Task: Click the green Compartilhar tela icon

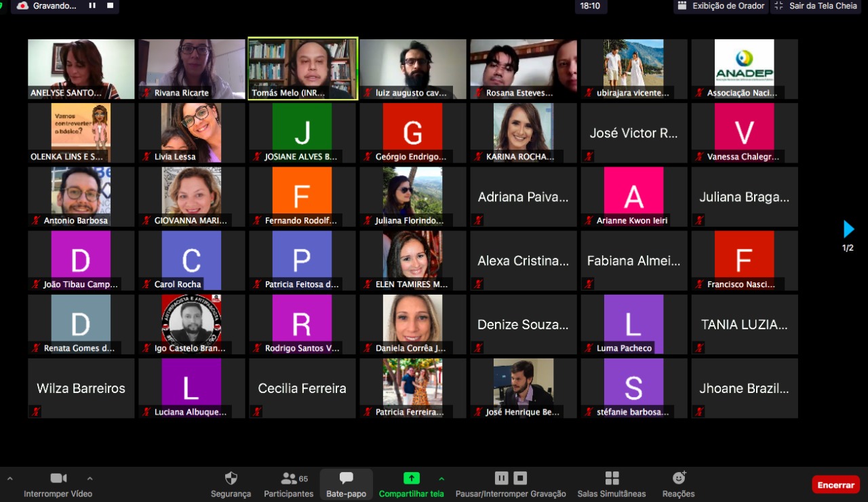Action: [411, 478]
